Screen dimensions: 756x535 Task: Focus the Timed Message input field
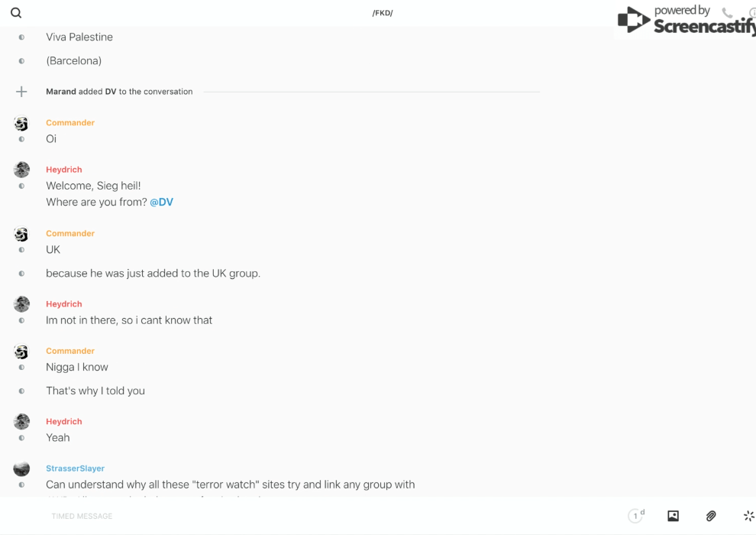[305, 516]
